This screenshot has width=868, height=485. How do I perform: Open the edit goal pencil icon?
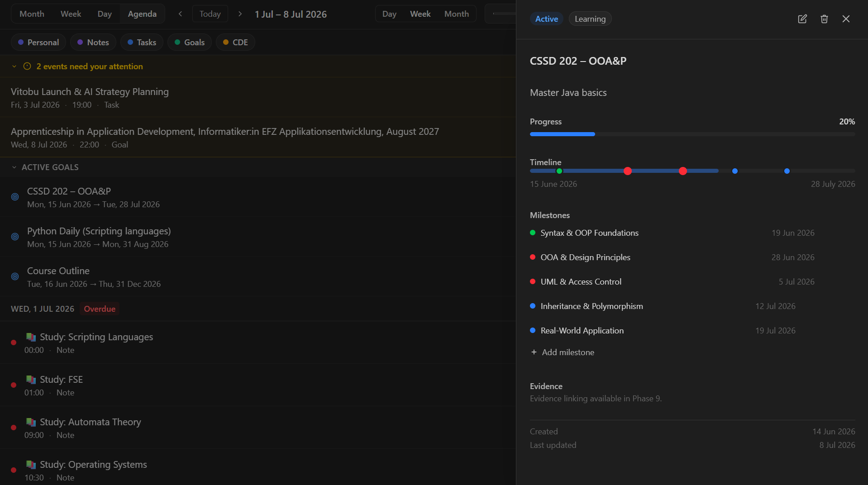pos(802,19)
